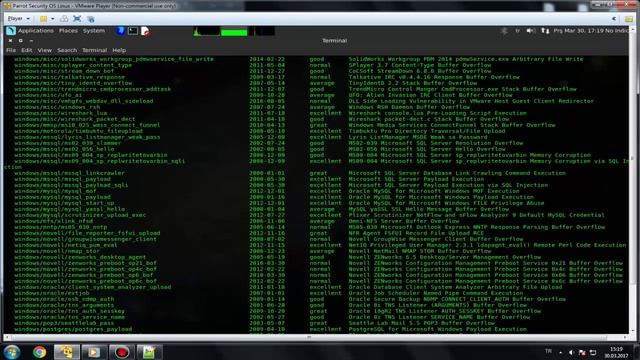Open the Player dropdown menu in VMware

(x=19, y=19)
